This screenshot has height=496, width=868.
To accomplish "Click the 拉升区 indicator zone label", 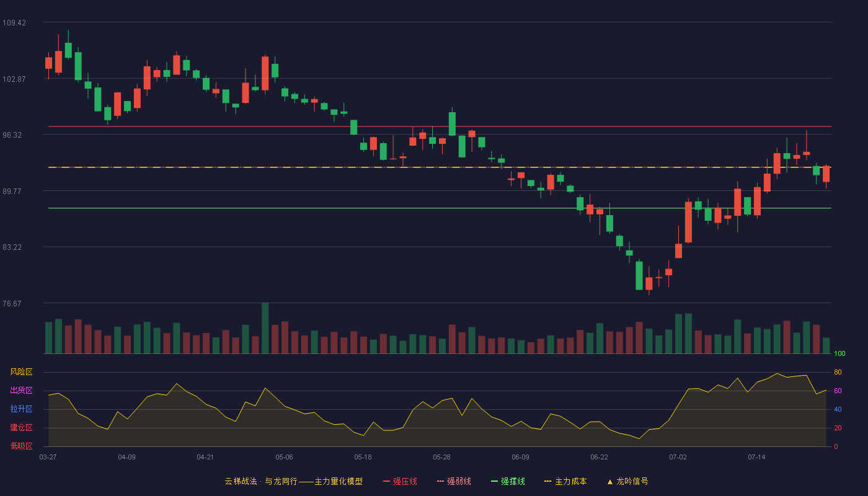I will coord(21,409).
